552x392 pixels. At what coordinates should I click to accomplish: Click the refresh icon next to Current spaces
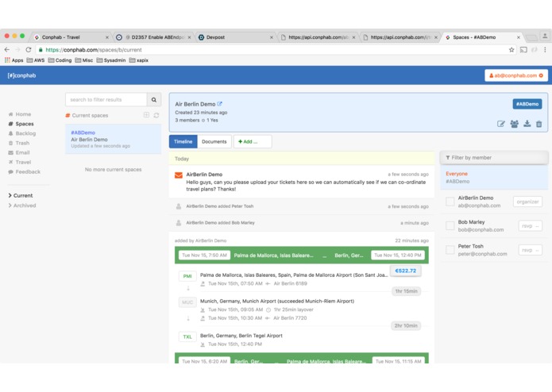coord(156,115)
